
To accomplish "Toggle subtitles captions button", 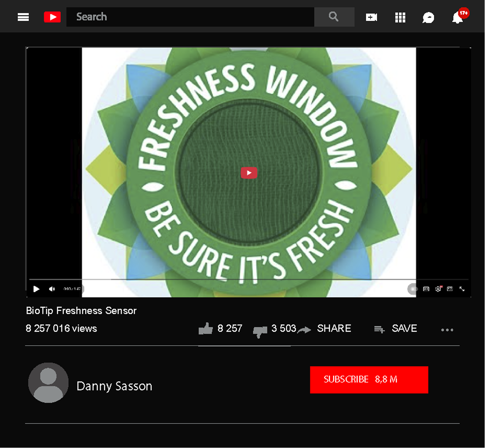I will (x=426, y=289).
